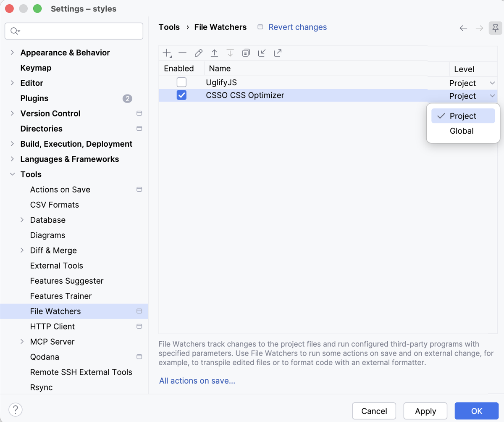Expand the Database node

pyautogui.click(x=22, y=220)
